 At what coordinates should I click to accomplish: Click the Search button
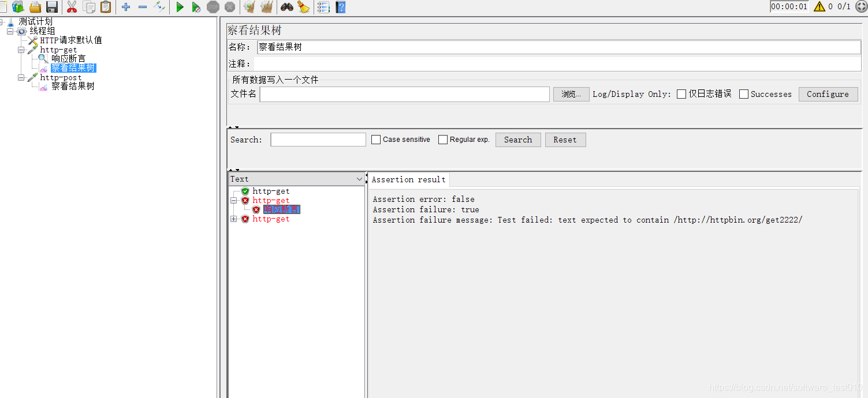(x=518, y=140)
